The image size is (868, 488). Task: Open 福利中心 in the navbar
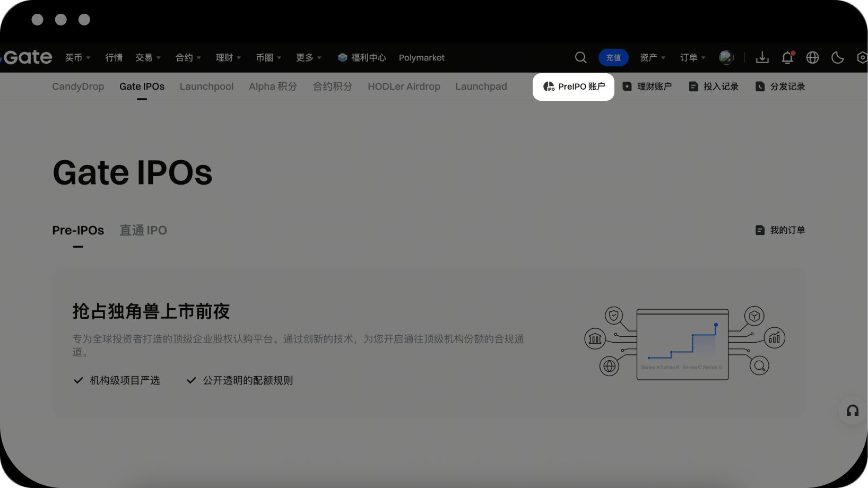point(362,57)
